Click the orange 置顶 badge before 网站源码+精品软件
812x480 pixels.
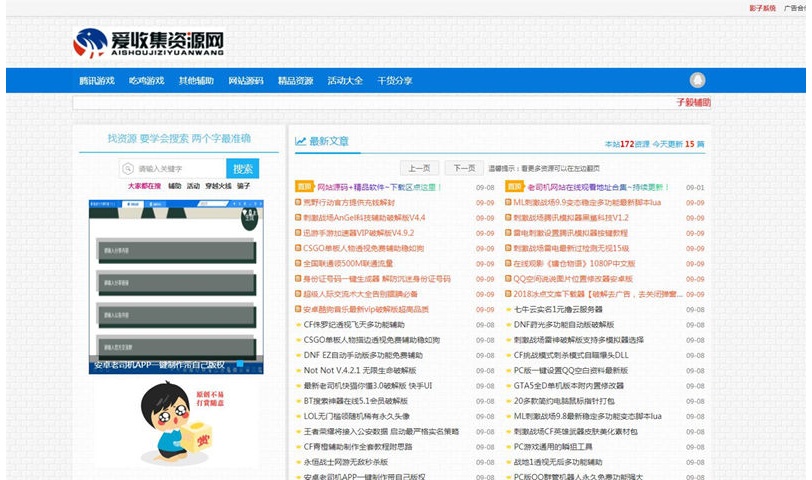[x=304, y=186]
